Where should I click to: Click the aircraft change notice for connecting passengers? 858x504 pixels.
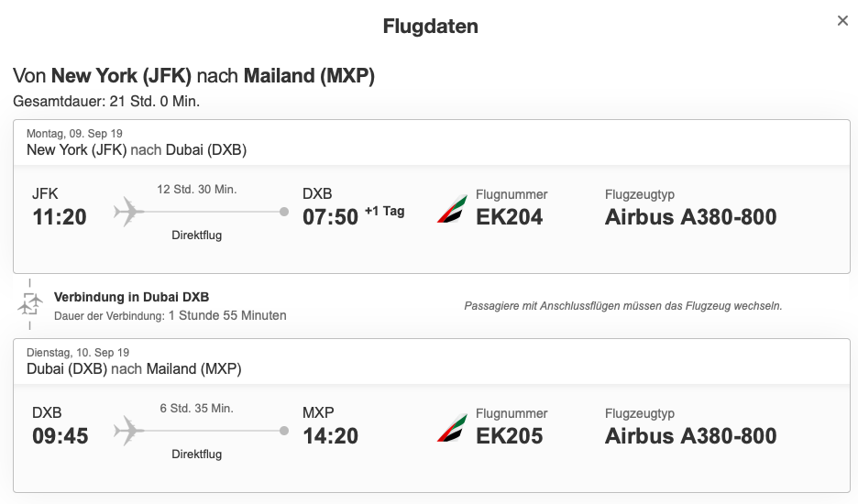[x=622, y=306]
